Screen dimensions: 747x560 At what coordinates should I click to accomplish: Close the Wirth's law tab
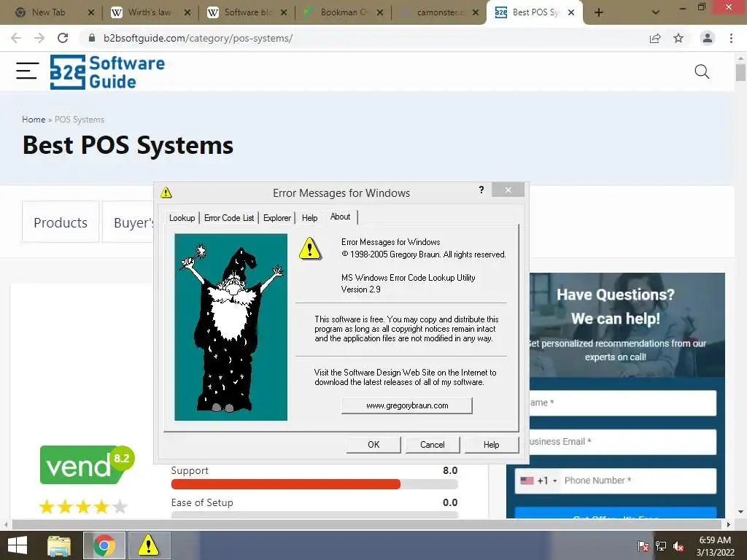coord(187,12)
